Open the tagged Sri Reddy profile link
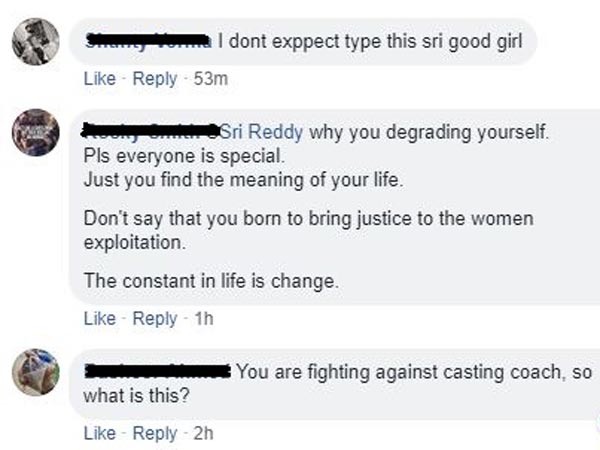 (262, 132)
